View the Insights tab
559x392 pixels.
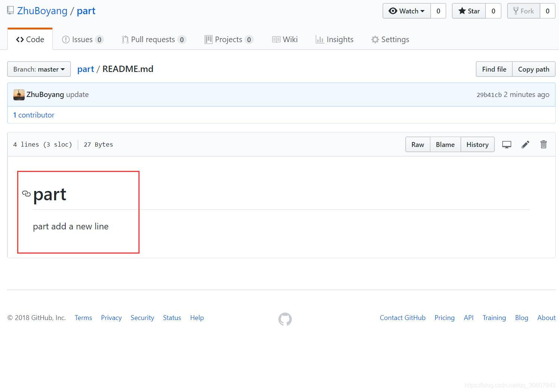coord(334,40)
